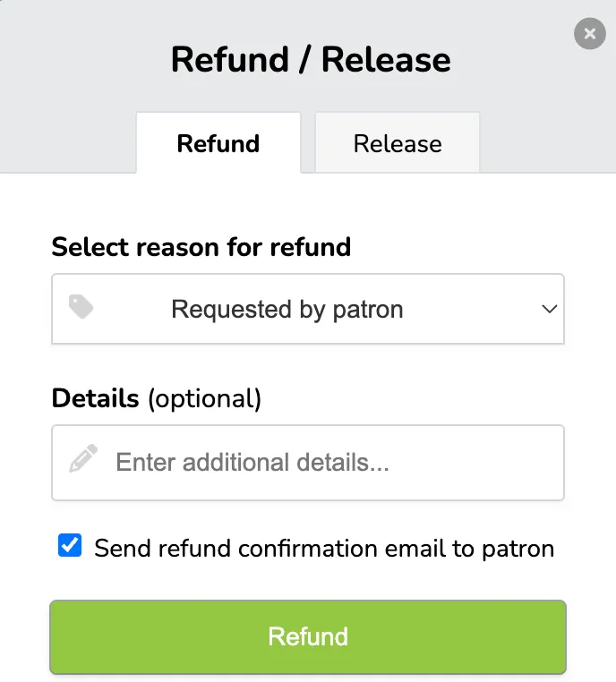Click the pencil icon in details field
Screen dimensions: 616x682
click(83, 458)
